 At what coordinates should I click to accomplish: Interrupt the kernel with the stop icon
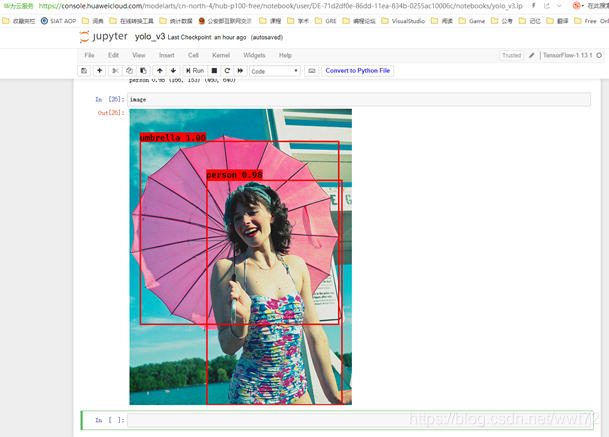(214, 71)
